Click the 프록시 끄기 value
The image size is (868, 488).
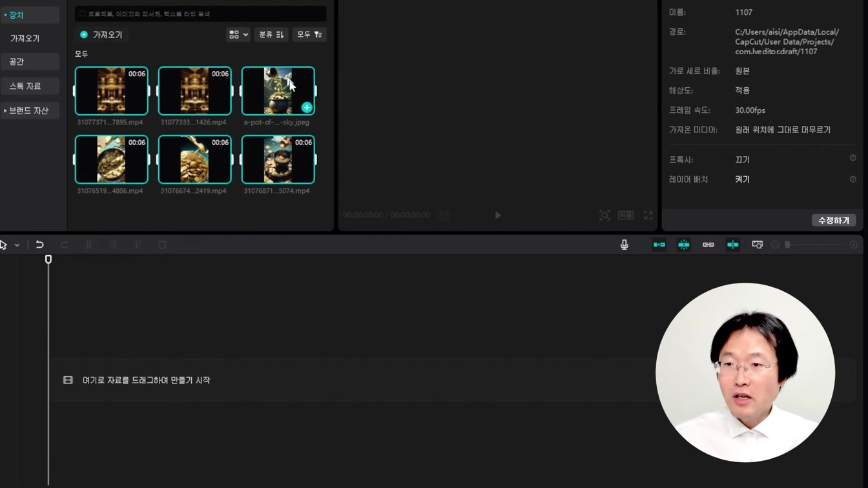click(x=742, y=159)
